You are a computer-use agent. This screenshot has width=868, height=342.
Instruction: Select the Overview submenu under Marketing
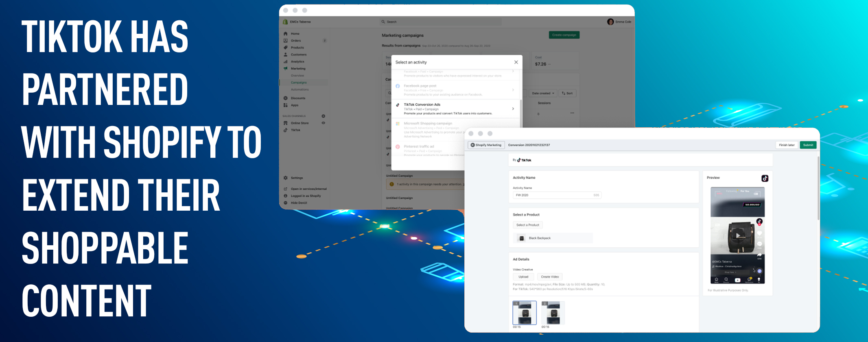(297, 76)
